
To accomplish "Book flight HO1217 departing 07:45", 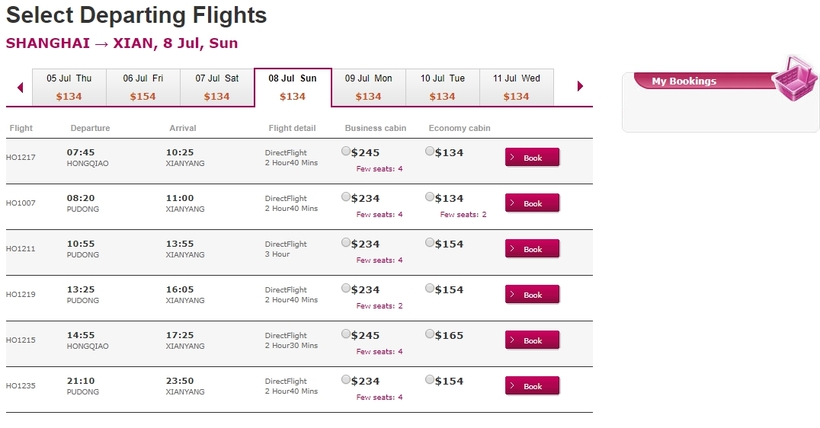I will [x=532, y=157].
